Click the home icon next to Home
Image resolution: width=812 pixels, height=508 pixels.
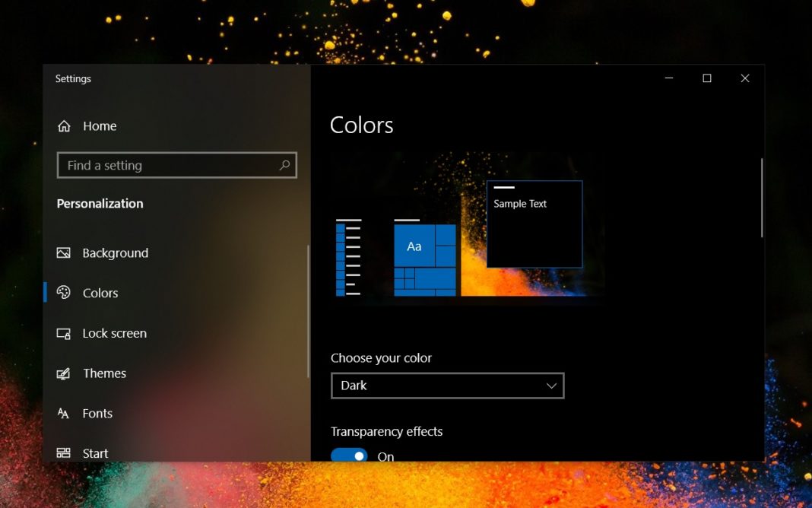point(65,125)
